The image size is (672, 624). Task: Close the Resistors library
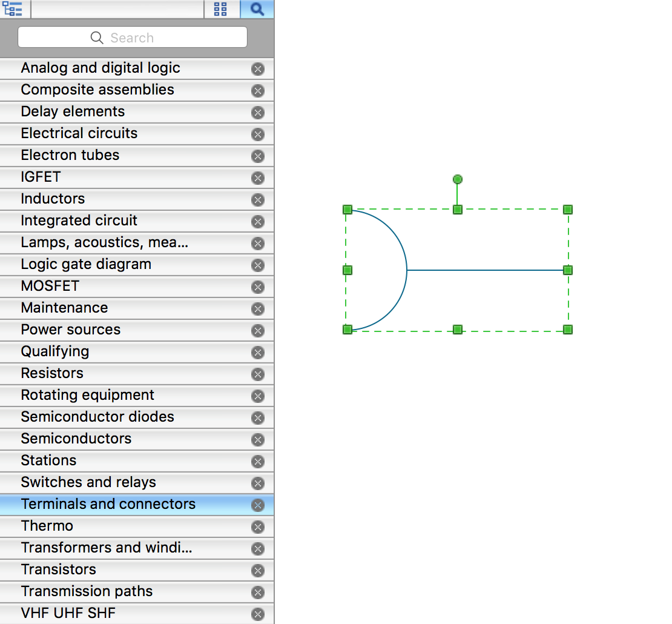(x=257, y=374)
